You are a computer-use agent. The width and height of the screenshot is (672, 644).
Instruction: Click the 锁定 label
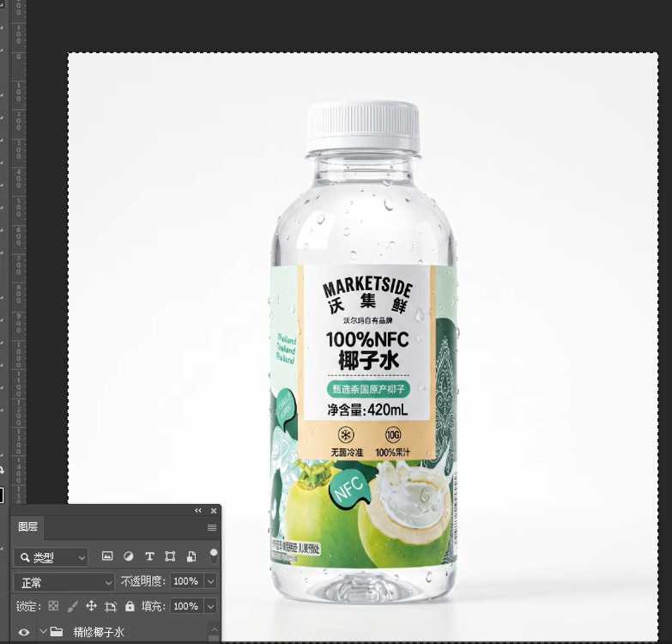point(28,606)
